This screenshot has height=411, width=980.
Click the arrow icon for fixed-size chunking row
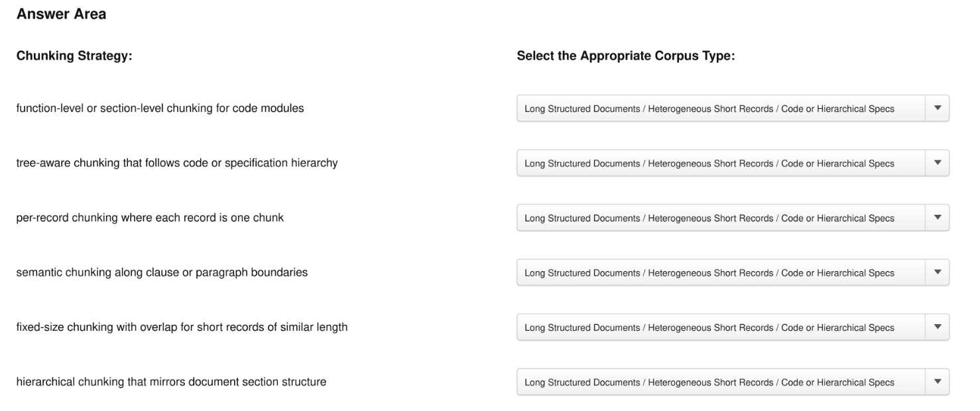coord(937,327)
